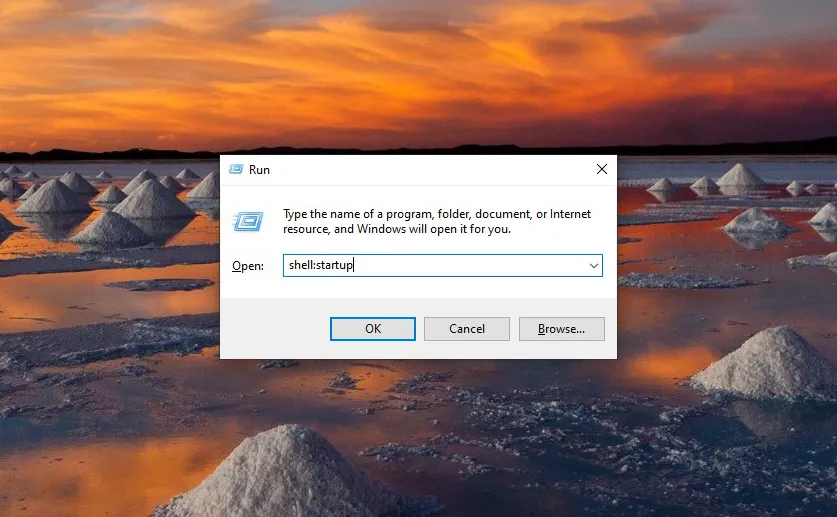Click the "Run" title text
Image resolution: width=837 pixels, height=517 pixels.
[x=259, y=170]
